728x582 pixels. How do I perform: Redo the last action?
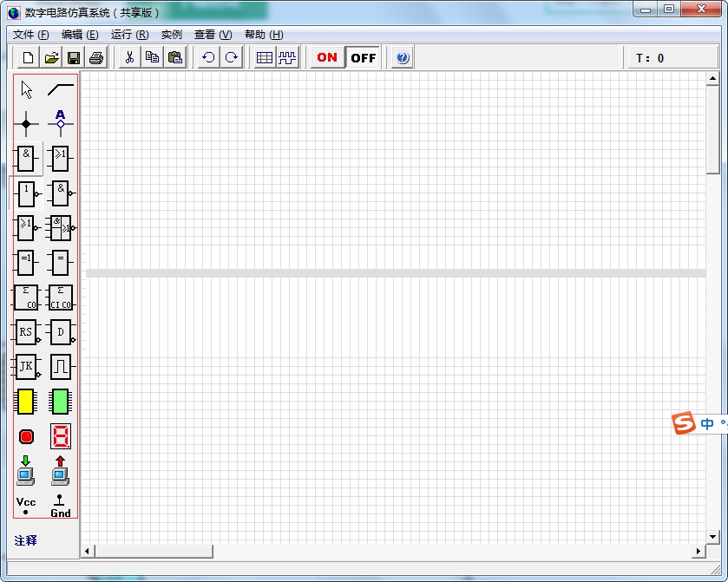231,57
